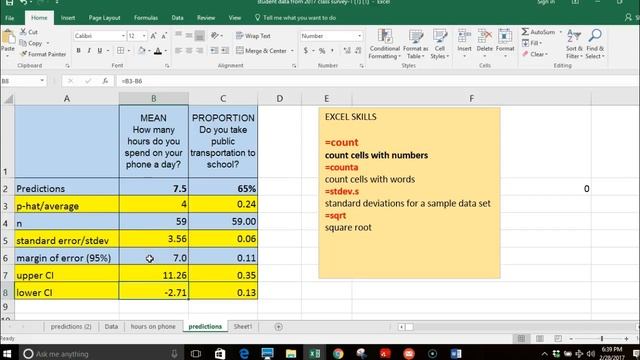This screenshot has width=640, height=360.
Task: Click the Borders icon
Action: (x=120, y=51)
